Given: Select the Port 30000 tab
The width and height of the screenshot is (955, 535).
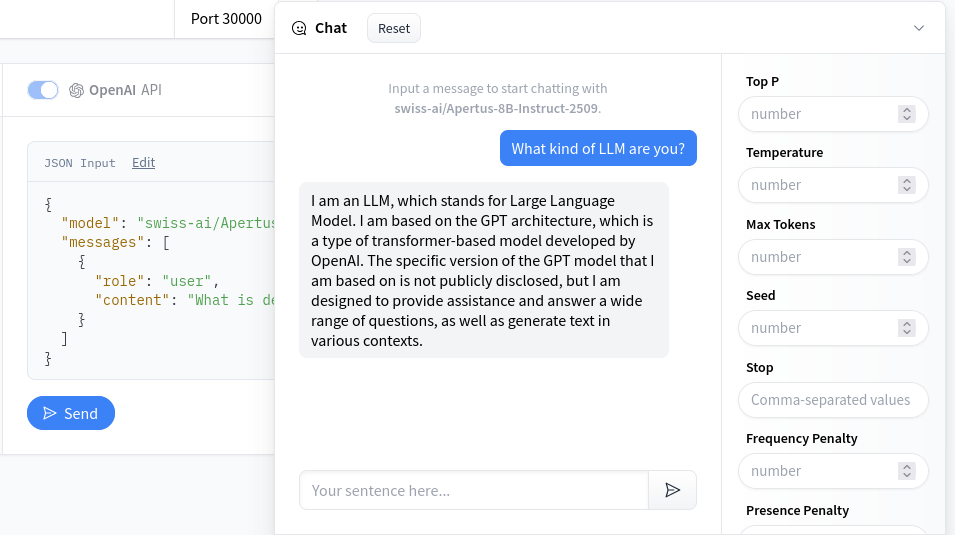Looking at the screenshot, I should 226,18.
